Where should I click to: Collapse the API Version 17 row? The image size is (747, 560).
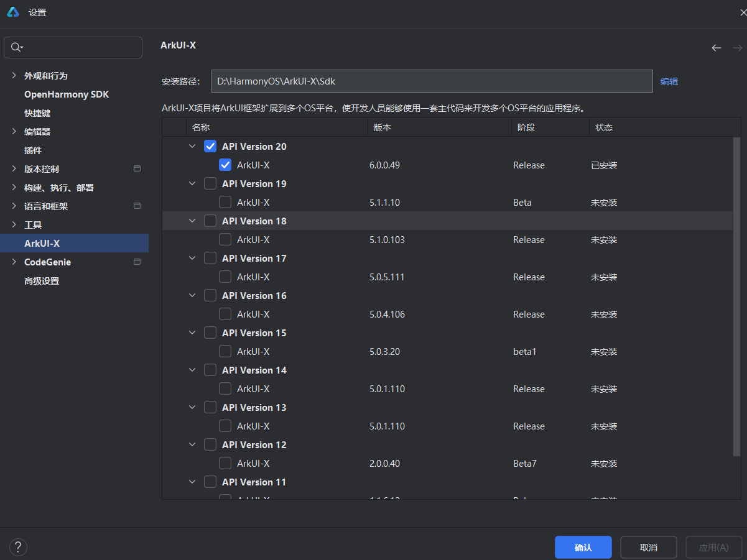(192, 259)
